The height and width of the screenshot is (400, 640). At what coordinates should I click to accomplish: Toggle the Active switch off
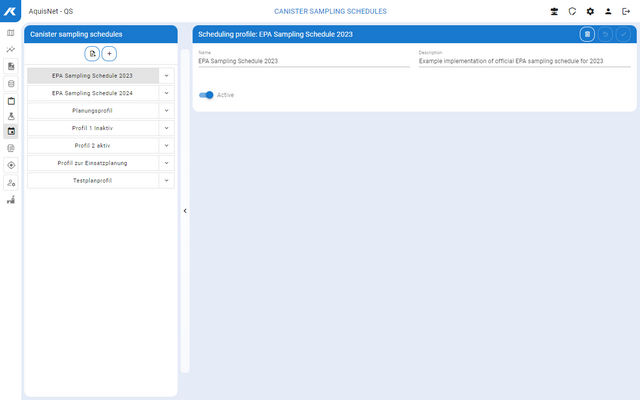207,95
